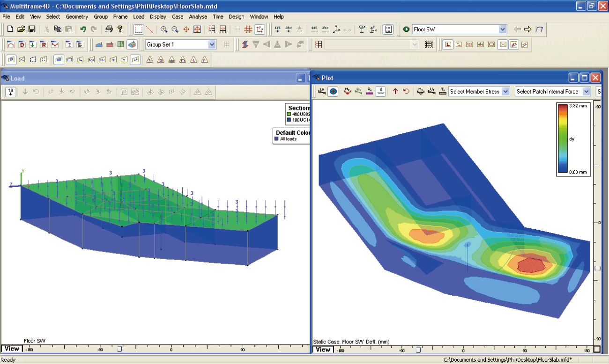Toggle the axes display button

[260, 29]
